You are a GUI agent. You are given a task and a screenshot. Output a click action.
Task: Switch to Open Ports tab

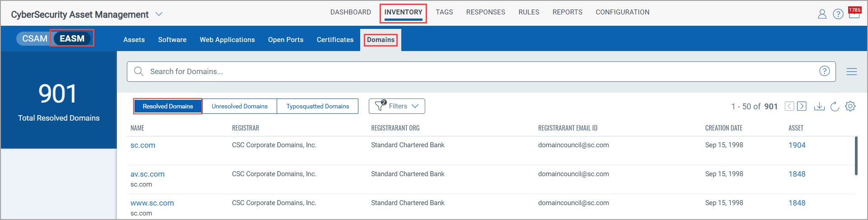coord(286,40)
